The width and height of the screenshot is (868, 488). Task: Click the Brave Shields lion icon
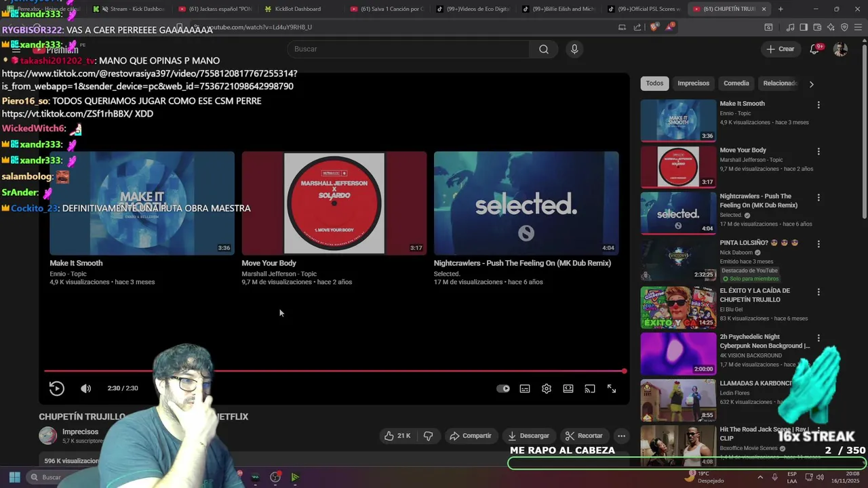(x=653, y=27)
